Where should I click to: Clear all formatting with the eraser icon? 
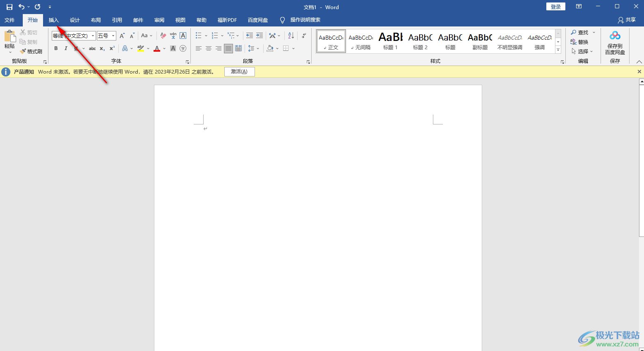coord(163,36)
